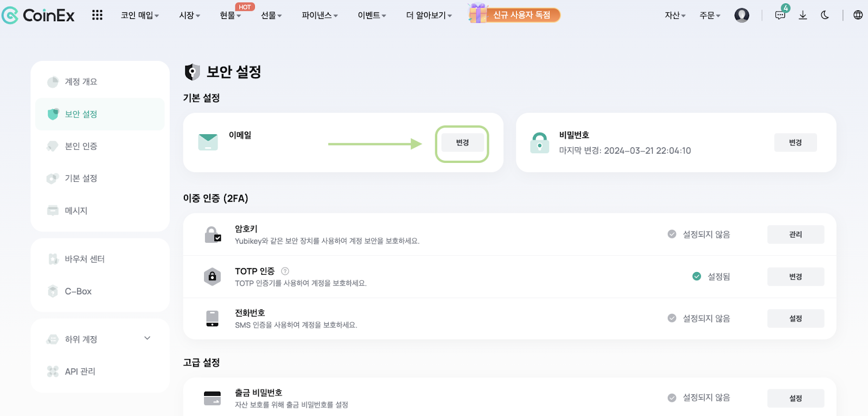Click the download app icon
Screen dimensions: 868x416
click(803, 15)
